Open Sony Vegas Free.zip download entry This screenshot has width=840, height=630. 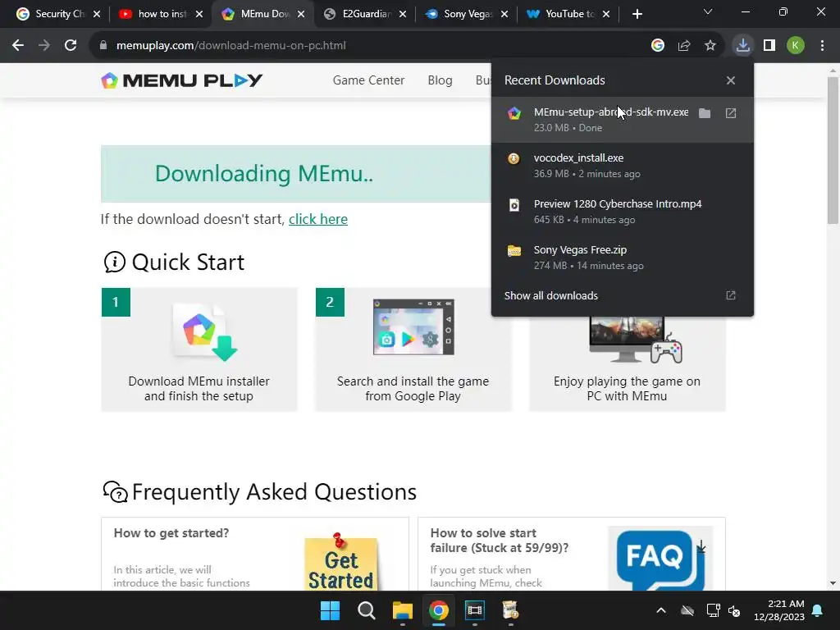[x=623, y=258]
